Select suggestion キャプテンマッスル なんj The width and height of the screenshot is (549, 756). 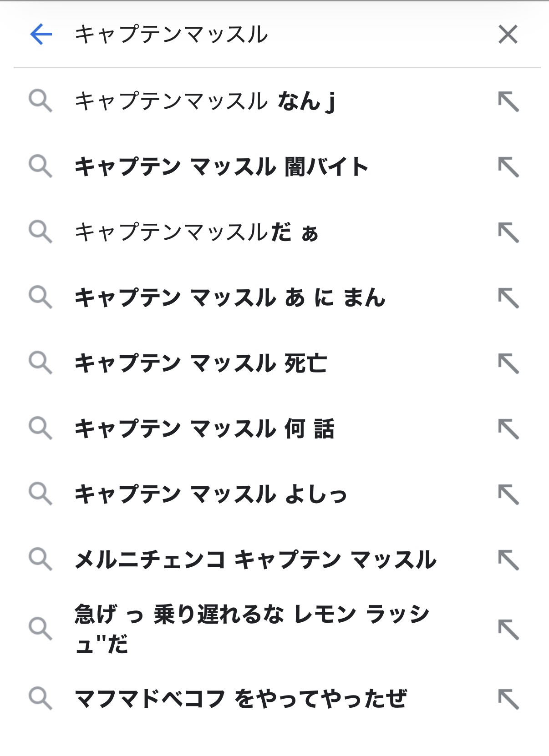click(x=205, y=101)
